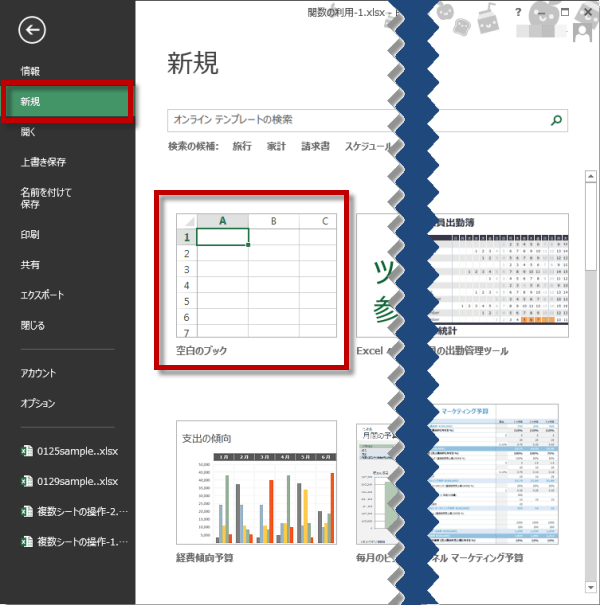The height and width of the screenshot is (605, 600).
Task: Click the user account avatar icon
Action: (582, 32)
